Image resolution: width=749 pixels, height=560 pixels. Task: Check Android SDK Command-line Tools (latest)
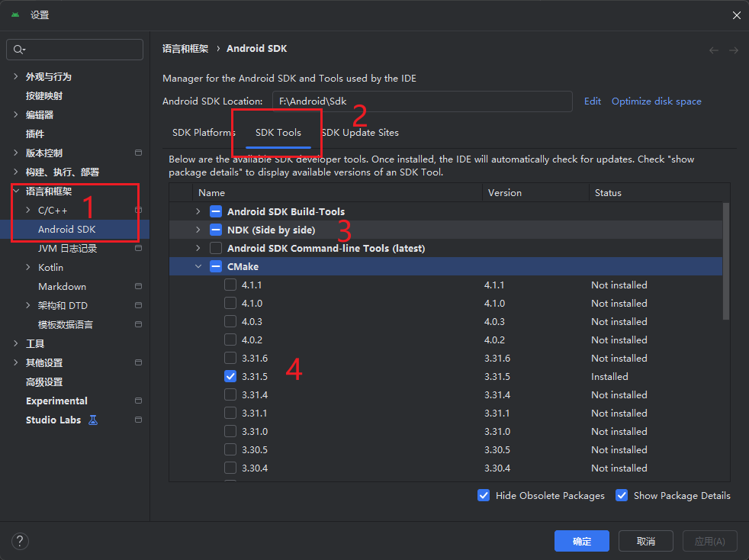[x=216, y=248]
